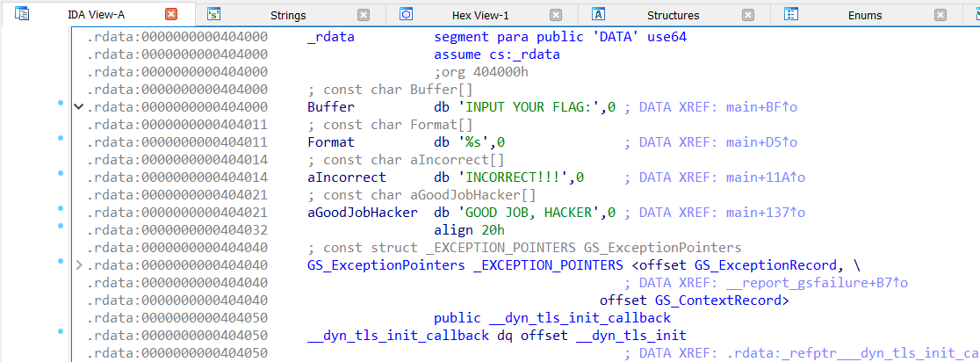The width and height of the screenshot is (980, 362).
Task: Select the IDA View-A tab
Action: pyautogui.click(x=97, y=15)
